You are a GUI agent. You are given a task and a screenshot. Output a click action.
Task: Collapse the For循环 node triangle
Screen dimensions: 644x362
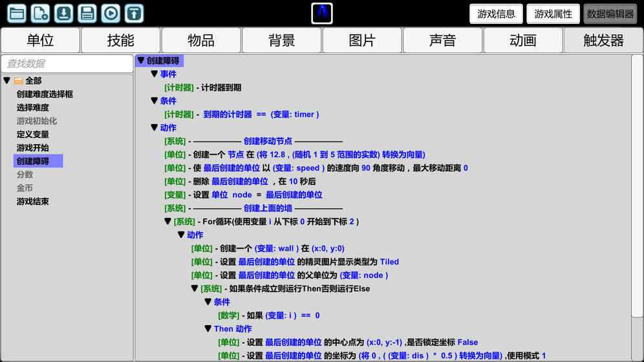coord(167,221)
